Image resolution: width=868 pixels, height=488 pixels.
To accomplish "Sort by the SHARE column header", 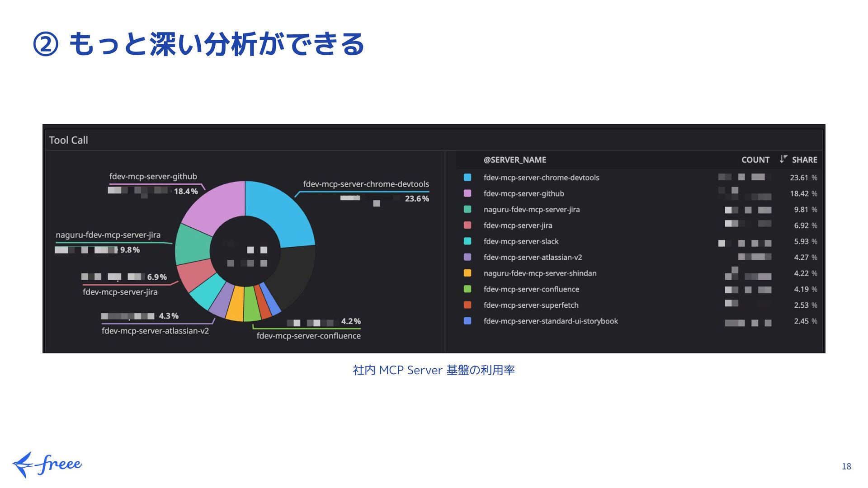I will pos(804,160).
